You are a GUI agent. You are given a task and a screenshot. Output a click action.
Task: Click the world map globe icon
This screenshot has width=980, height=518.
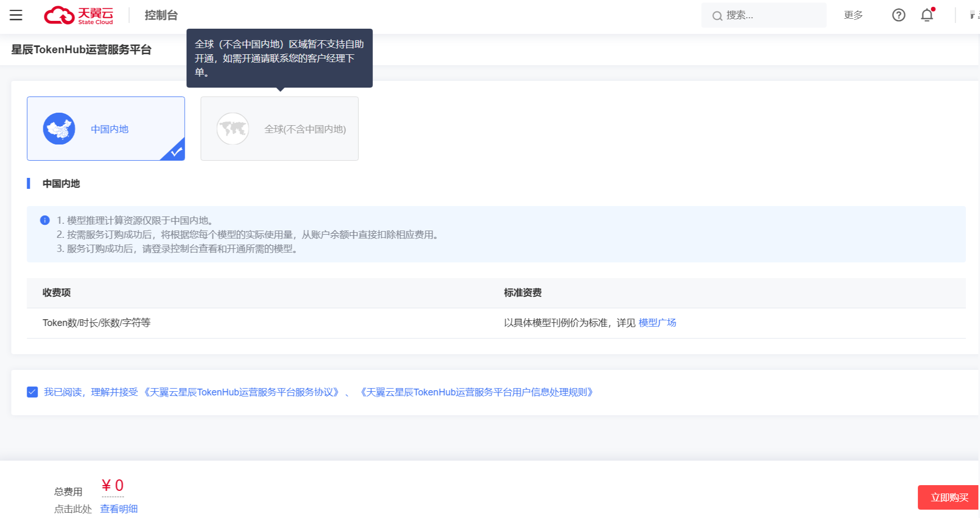point(233,129)
